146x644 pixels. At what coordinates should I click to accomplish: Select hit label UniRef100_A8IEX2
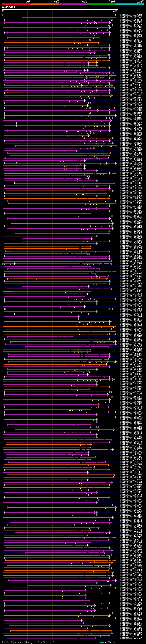tap(131, 379)
